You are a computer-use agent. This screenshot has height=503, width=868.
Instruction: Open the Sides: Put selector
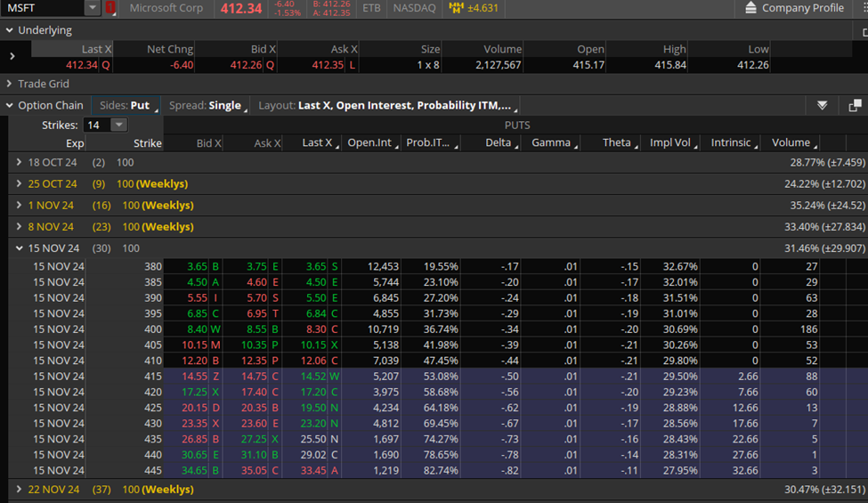tap(129, 105)
